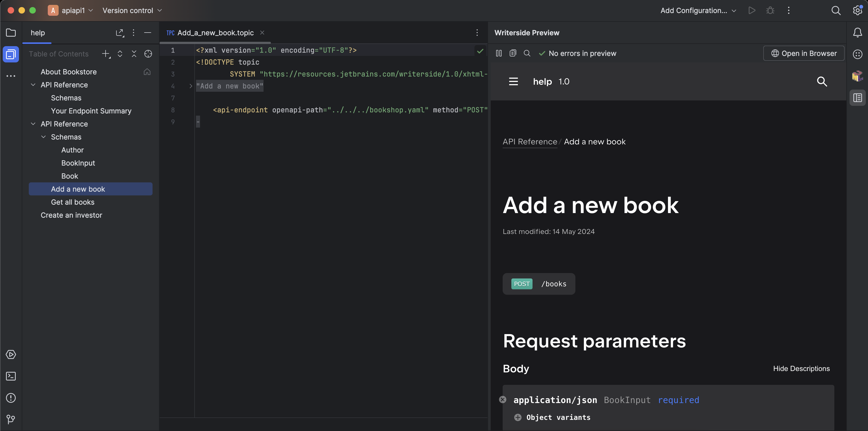Close the Add_a_new_book.topic tab
Screen dimensions: 868x431
click(x=262, y=33)
